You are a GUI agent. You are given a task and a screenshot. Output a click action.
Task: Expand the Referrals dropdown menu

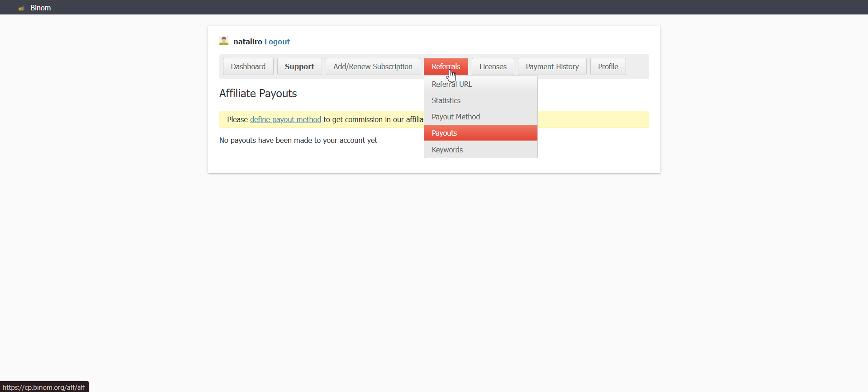[446, 66]
